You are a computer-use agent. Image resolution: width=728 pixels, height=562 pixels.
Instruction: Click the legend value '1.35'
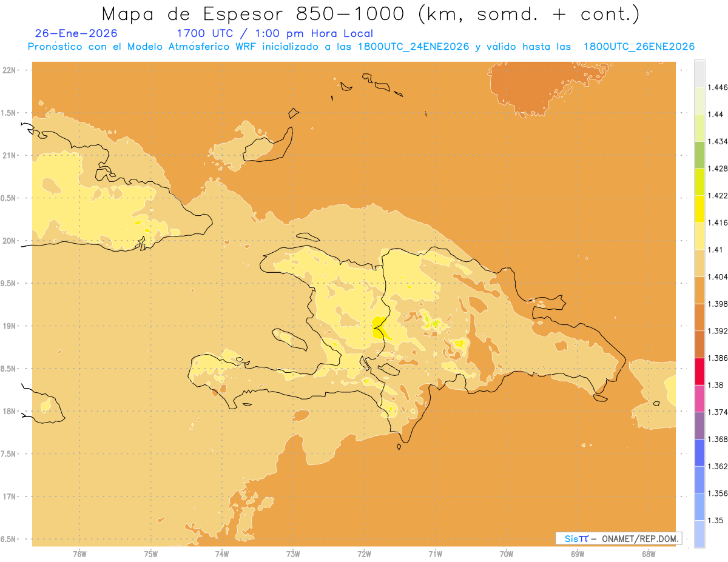point(714,520)
